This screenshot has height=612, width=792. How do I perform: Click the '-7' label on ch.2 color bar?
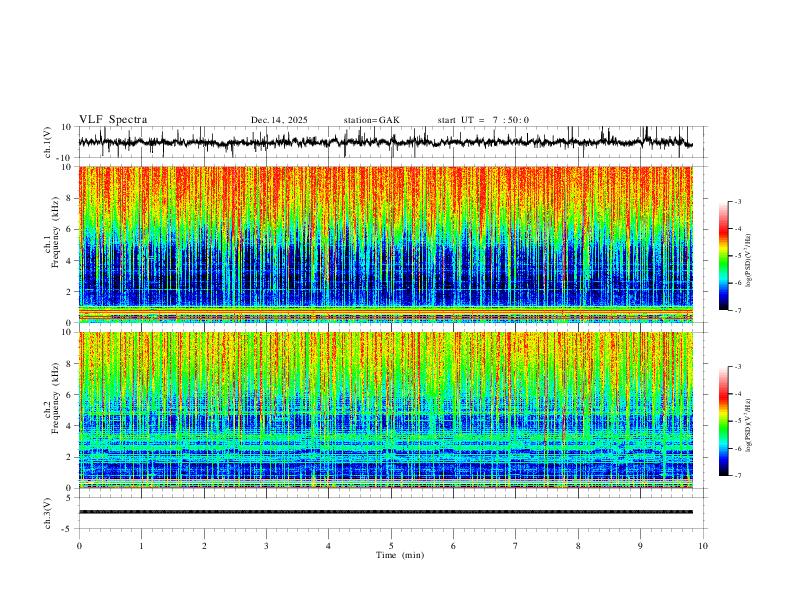tap(738, 476)
